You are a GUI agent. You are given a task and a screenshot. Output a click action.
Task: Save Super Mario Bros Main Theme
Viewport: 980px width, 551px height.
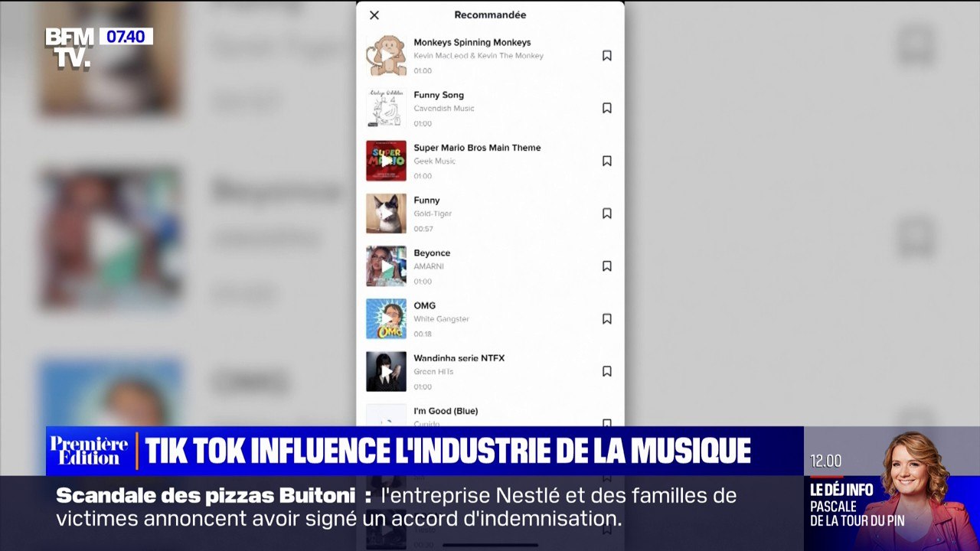(607, 161)
